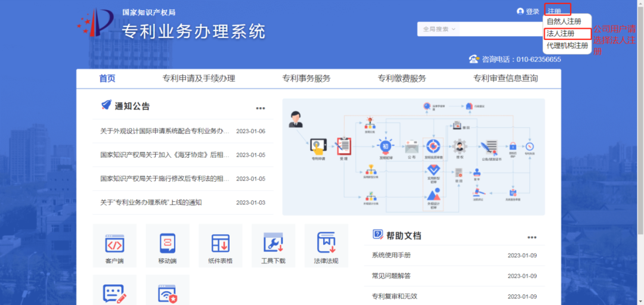Image resolution: width=644 pixels, height=305 pixels.
Task: Click the lock icon in flowchart
Action: [x=513, y=146]
